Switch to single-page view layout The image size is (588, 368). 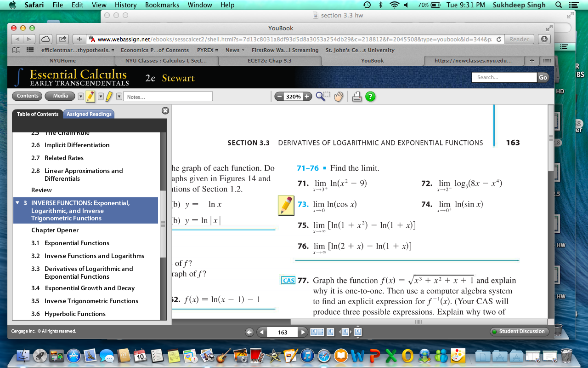tap(330, 332)
